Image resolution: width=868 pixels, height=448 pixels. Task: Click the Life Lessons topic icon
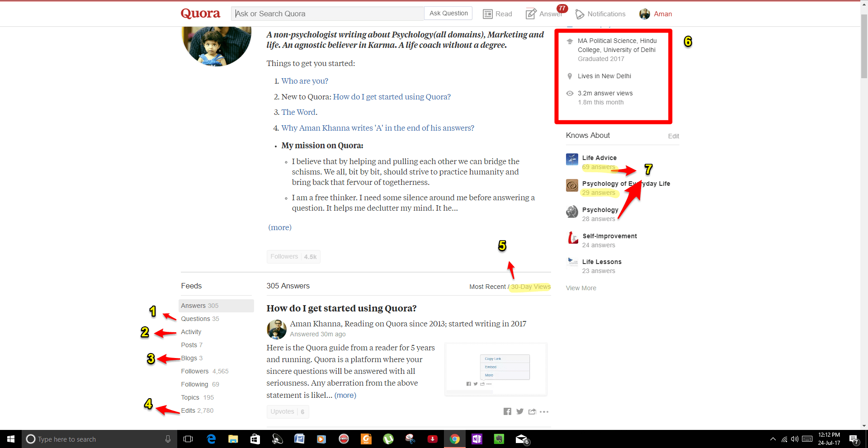pyautogui.click(x=572, y=263)
